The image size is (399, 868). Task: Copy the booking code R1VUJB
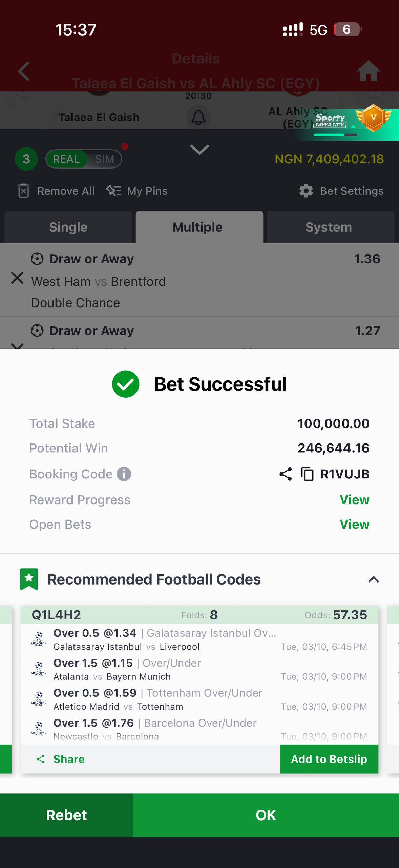(x=307, y=474)
